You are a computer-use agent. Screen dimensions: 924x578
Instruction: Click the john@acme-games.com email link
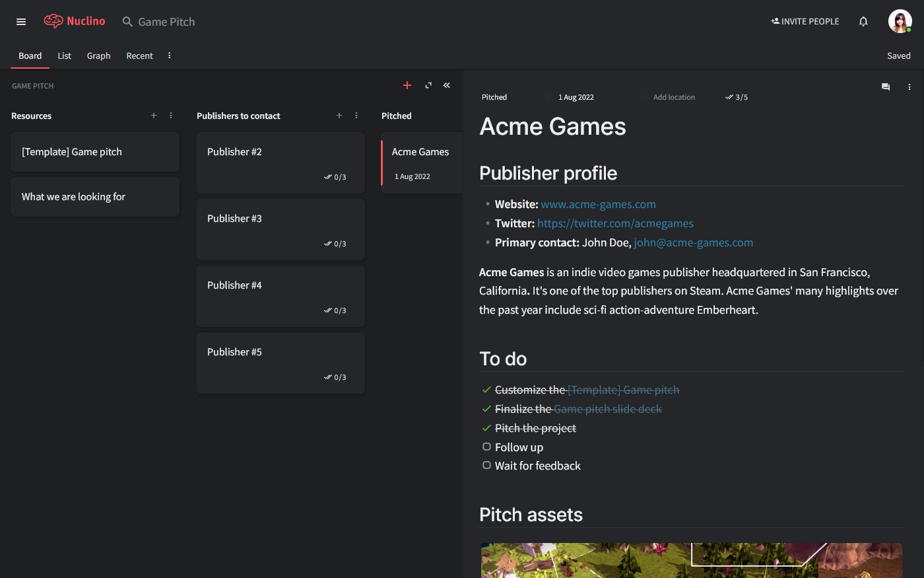tap(694, 242)
